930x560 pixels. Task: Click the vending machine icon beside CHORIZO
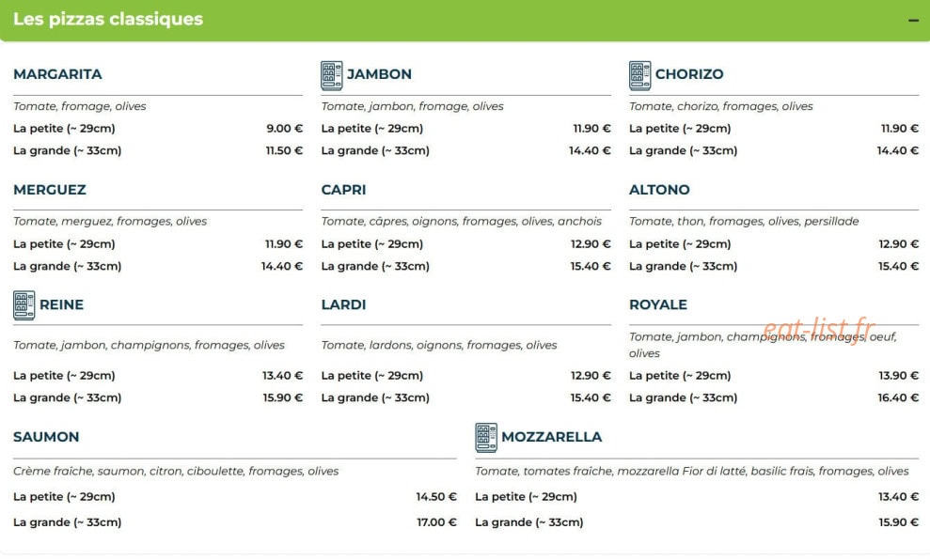pos(640,75)
